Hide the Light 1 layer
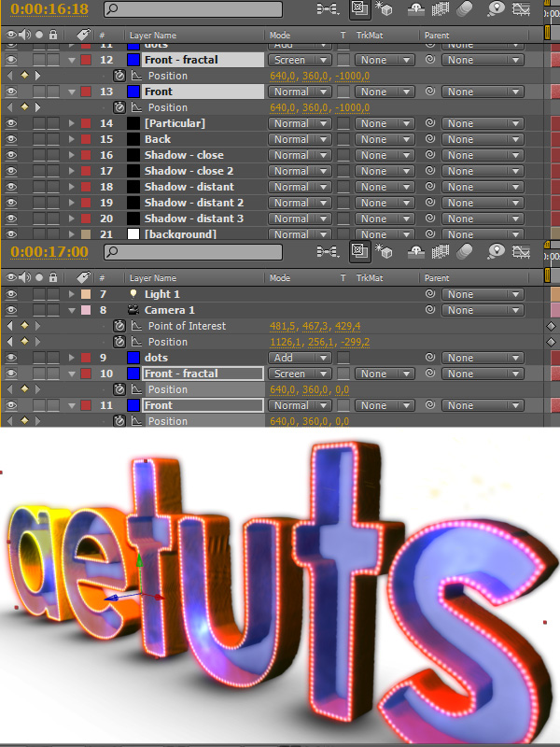560x747 pixels. 11,294
